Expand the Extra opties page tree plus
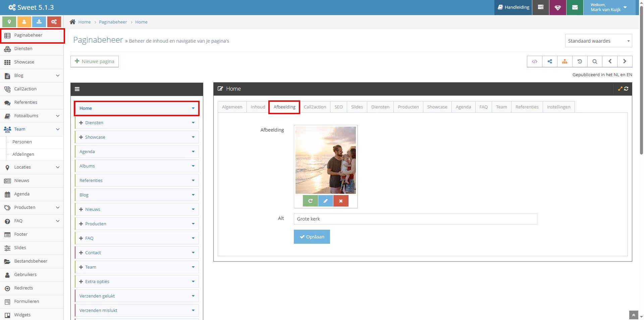Screen dimensions: 644x320 tap(81, 281)
